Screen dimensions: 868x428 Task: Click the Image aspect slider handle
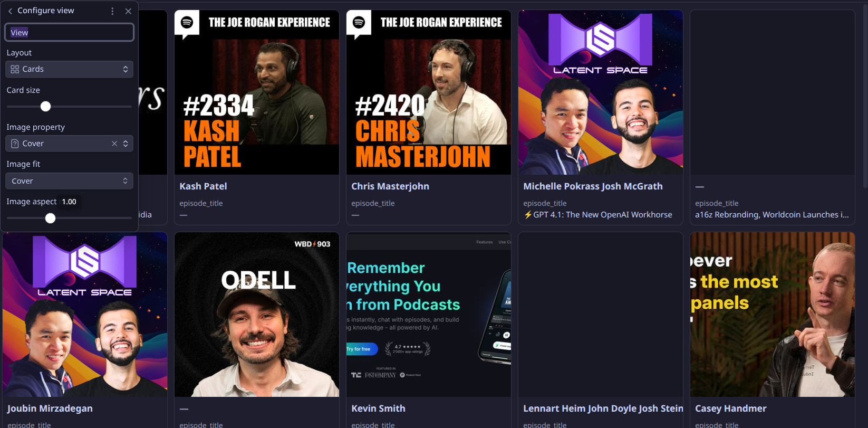click(50, 218)
